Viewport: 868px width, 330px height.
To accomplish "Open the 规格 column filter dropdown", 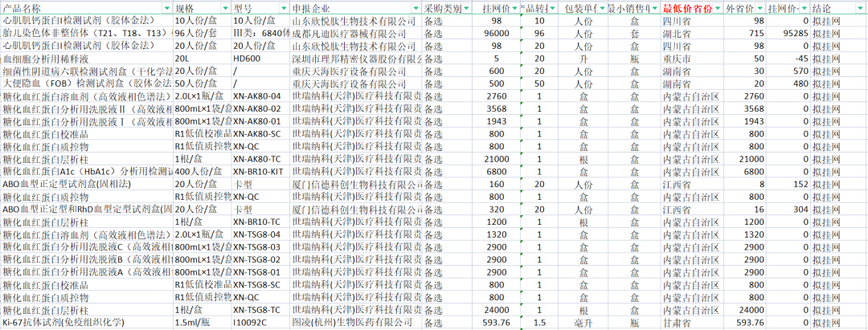I will pos(225,8).
